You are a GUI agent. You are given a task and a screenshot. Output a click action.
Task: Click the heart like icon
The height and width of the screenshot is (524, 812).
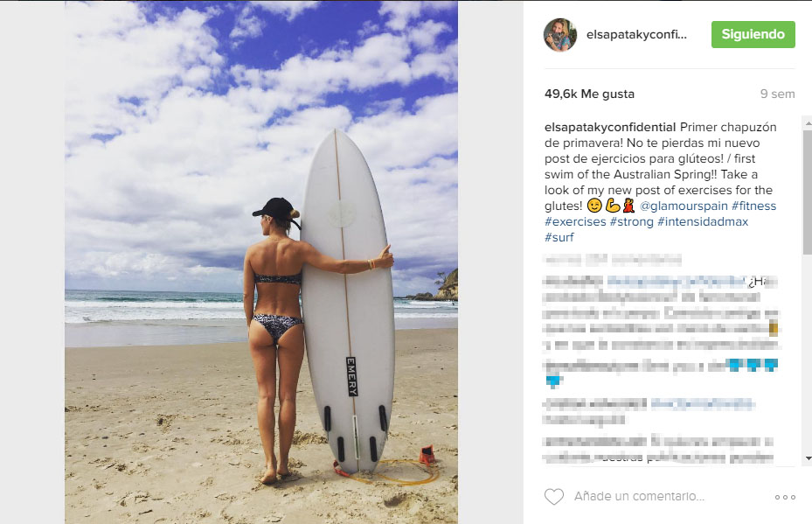point(553,497)
